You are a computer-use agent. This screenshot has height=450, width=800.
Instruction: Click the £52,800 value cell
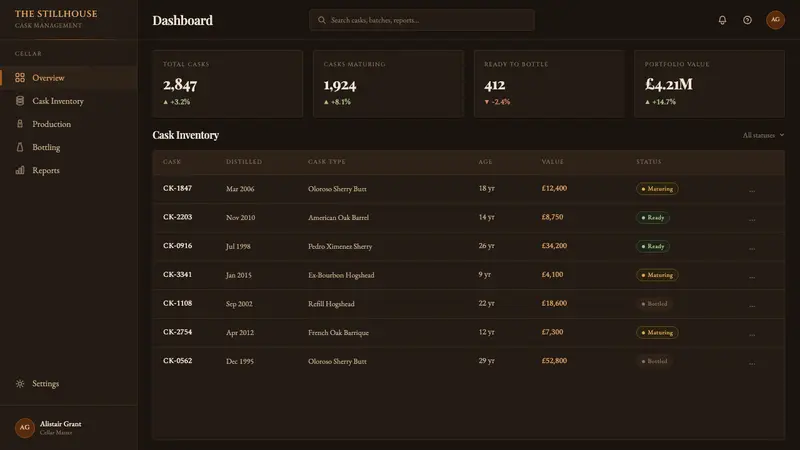click(554, 361)
